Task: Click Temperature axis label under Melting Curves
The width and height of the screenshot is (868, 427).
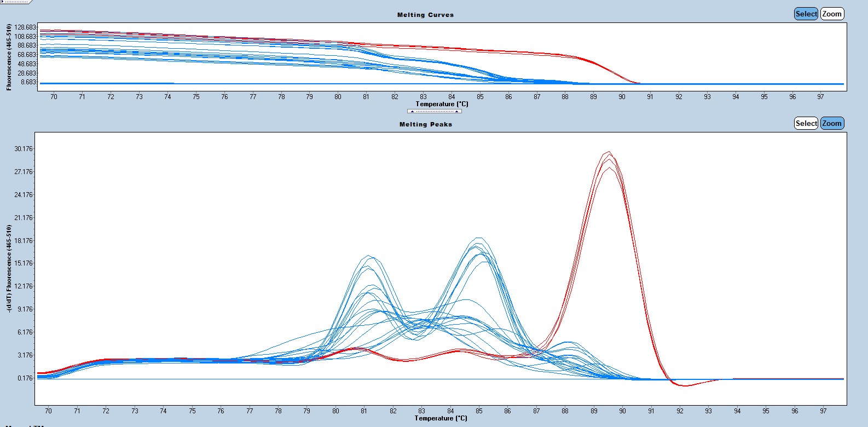Action: (442, 104)
